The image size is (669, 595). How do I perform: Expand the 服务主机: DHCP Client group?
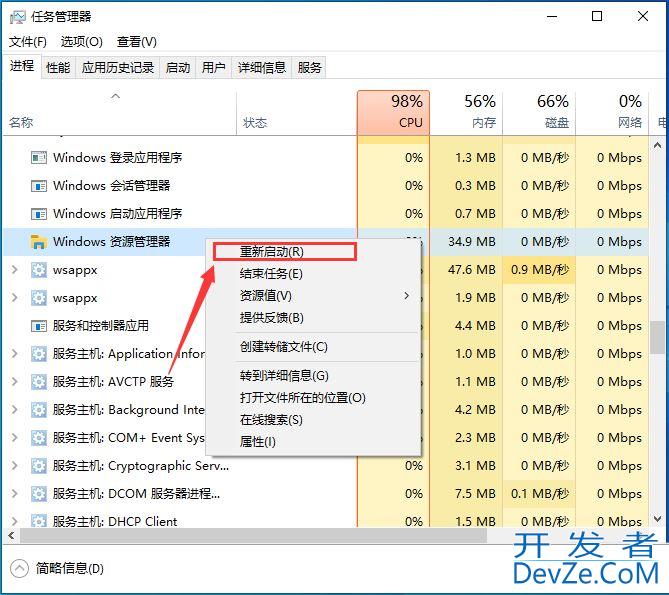click(x=15, y=521)
